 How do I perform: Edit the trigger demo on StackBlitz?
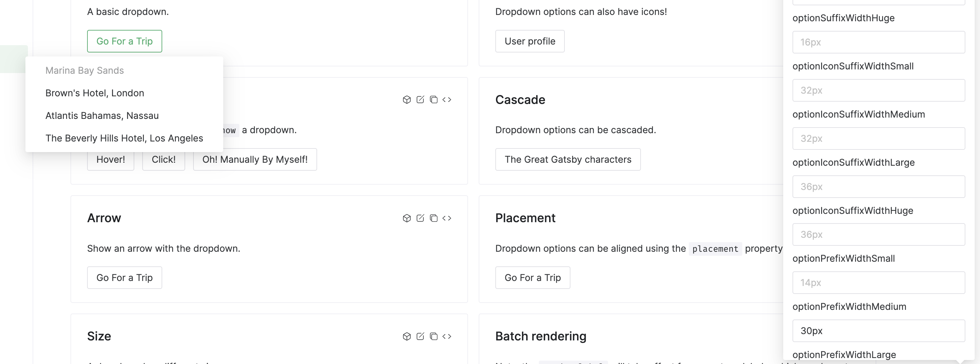(420, 100)
